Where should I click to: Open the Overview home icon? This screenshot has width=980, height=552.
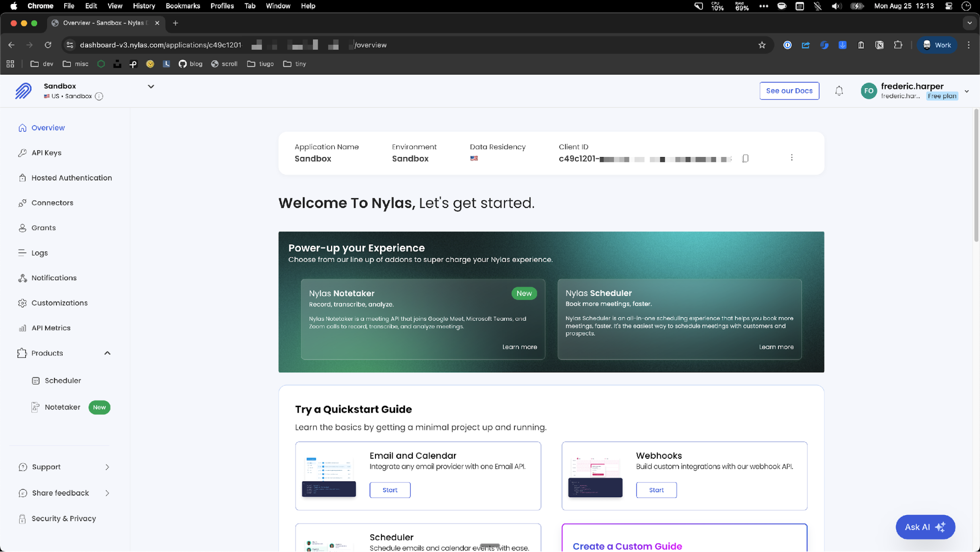point(22,128)
